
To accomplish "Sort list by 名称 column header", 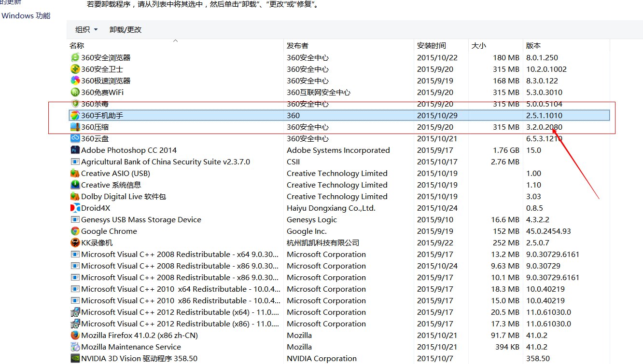I will (x=77, y=46).
